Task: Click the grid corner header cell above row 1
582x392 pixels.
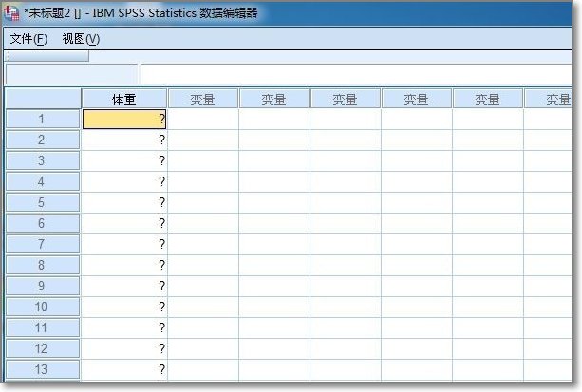Action: coord(43,99)
